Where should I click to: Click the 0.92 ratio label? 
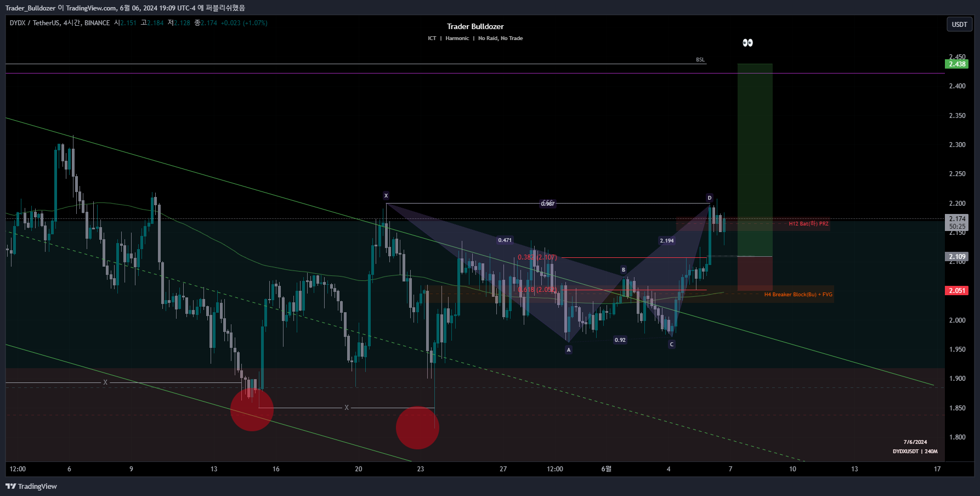pos(620,340)
